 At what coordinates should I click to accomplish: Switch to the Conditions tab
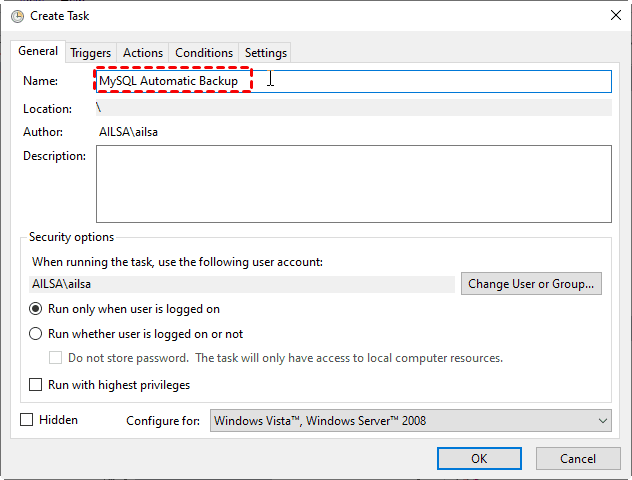[204, 53]
